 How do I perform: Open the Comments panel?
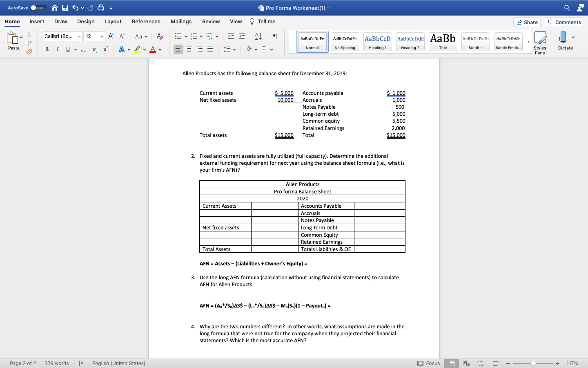point(564,22)
